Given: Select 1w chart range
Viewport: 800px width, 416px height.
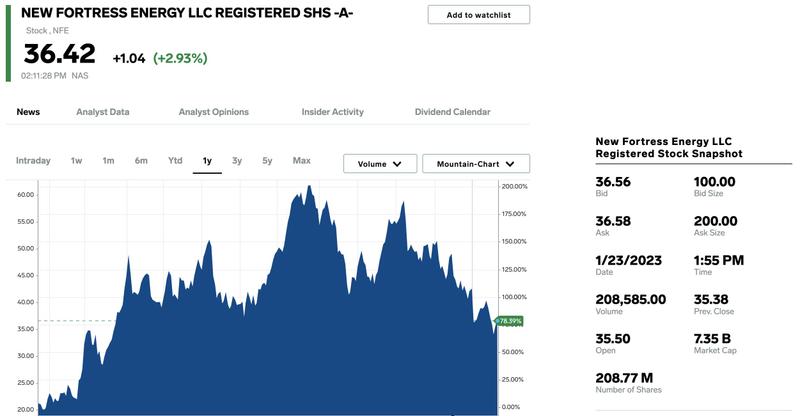Looking at the screenshot, I should coord(77,161).
